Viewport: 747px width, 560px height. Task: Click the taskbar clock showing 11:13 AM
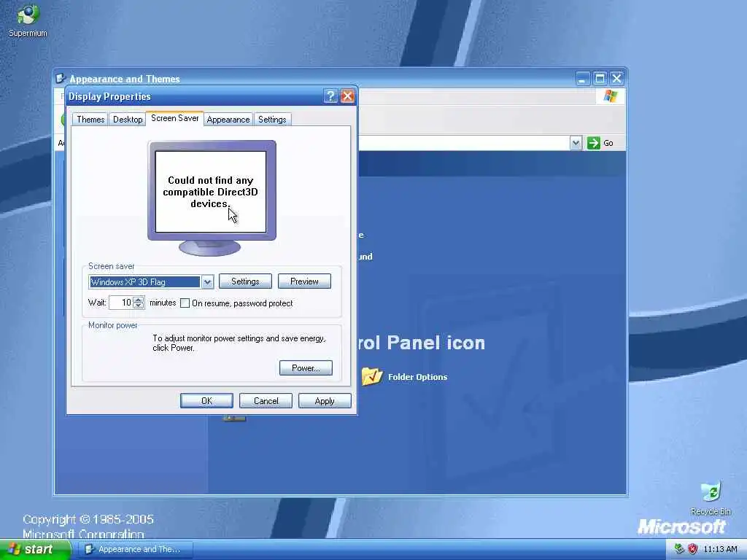(x=720, y=550)
